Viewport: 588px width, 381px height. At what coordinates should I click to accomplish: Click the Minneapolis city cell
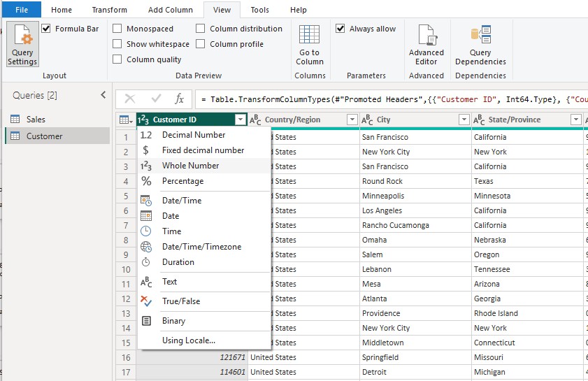point(415,196)
